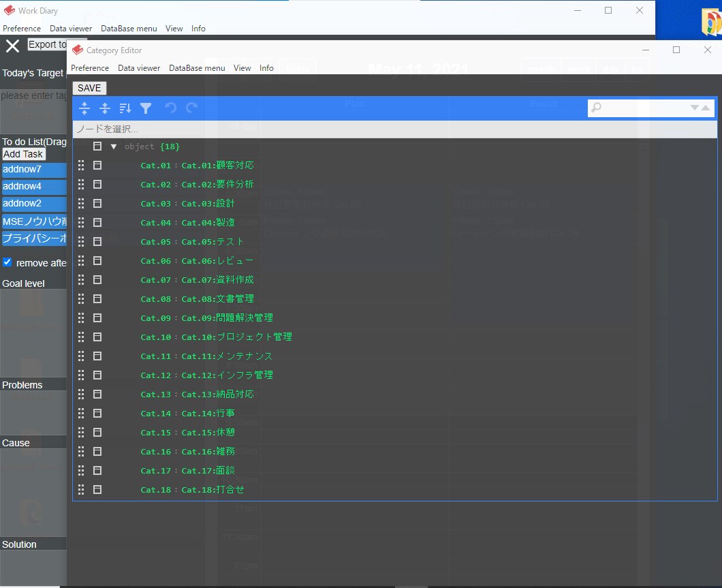This screenshot has width=722, height=588.
Task: Click the drag handle beside Cat.10
Action: pos(81,337)
